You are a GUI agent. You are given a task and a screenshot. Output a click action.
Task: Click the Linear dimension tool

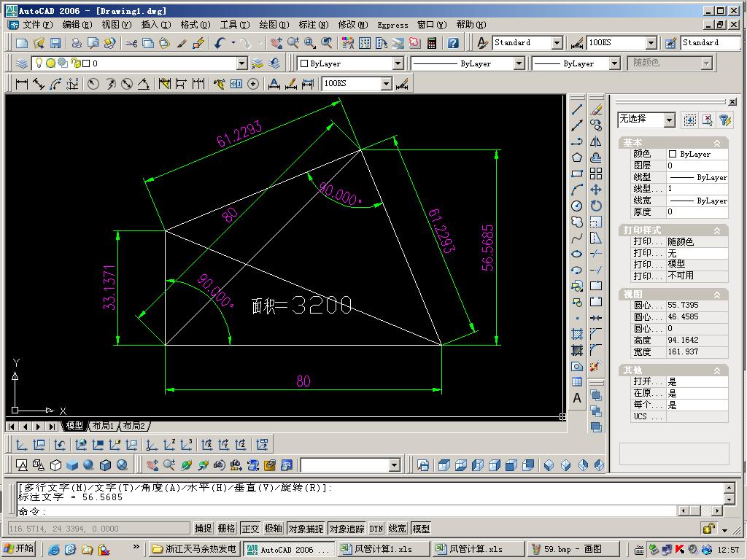pyautogui.click(x=21, y=84)
